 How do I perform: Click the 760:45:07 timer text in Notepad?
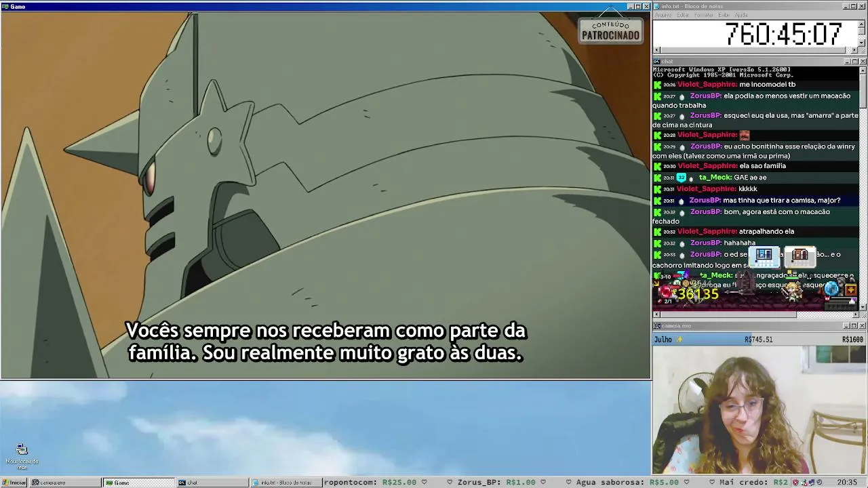pos(783,34)
